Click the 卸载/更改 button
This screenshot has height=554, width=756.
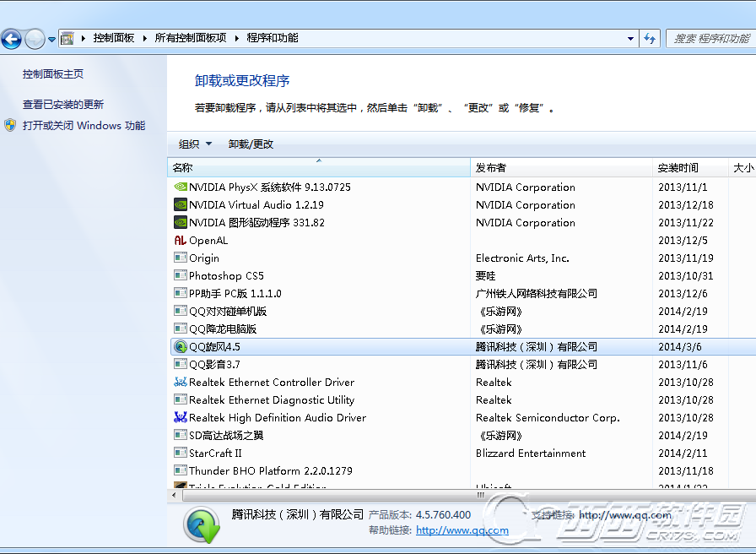(x=251, y=144)
